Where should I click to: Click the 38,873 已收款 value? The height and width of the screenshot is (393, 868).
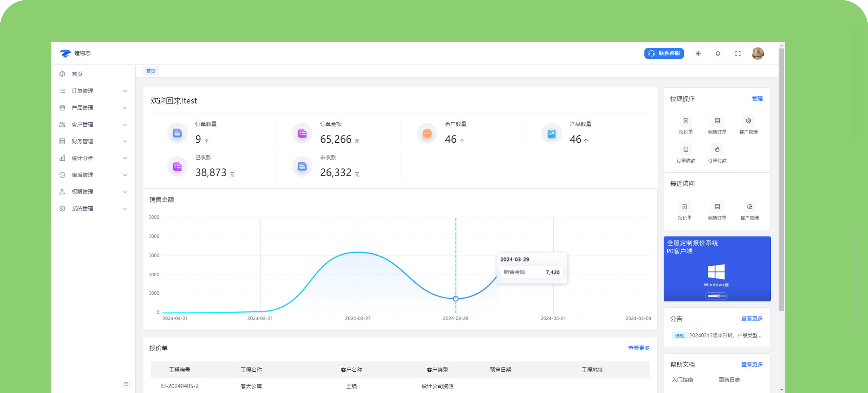click(211, 172)
